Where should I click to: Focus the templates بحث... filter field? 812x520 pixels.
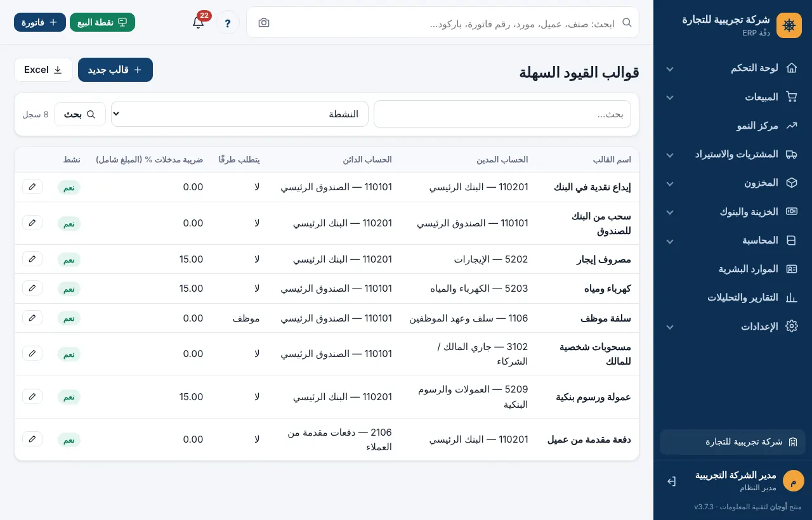click(x=502, y=114)
